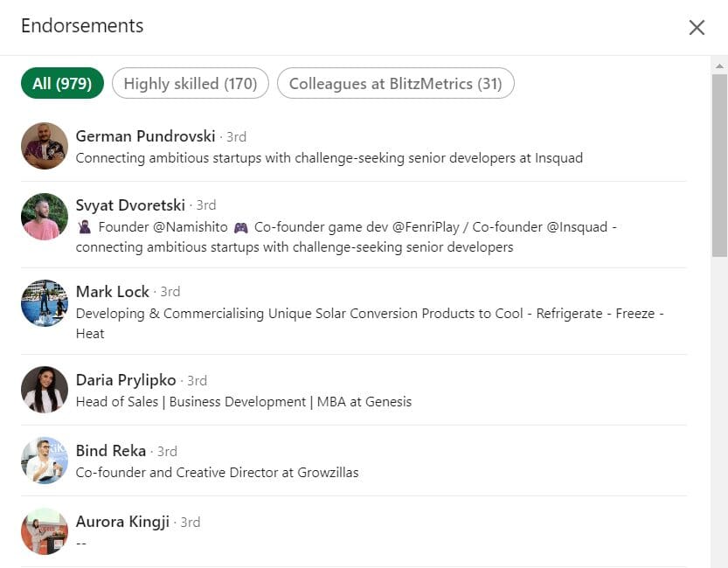Switch to Highly skilled (170) filter

pos(191,84)
